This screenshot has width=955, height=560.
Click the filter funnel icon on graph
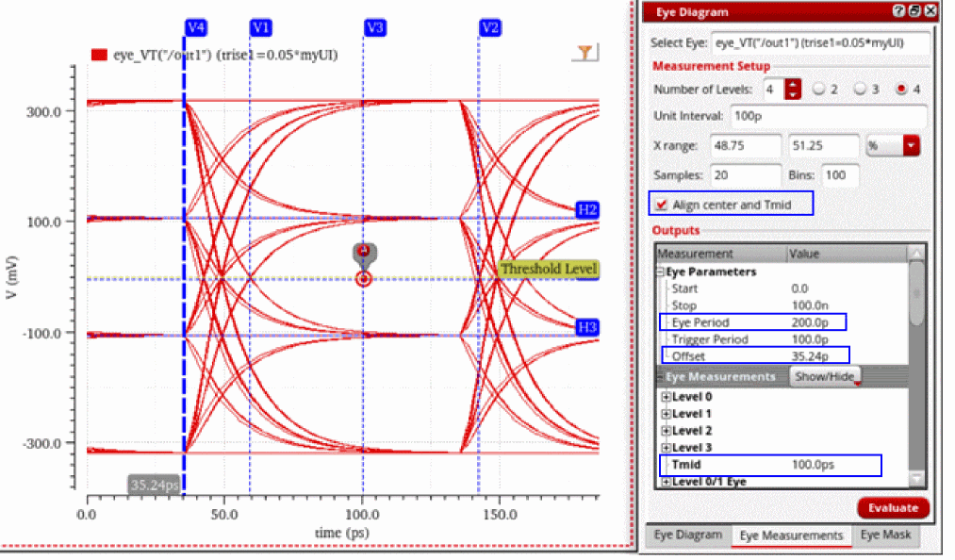click(585, 53)
